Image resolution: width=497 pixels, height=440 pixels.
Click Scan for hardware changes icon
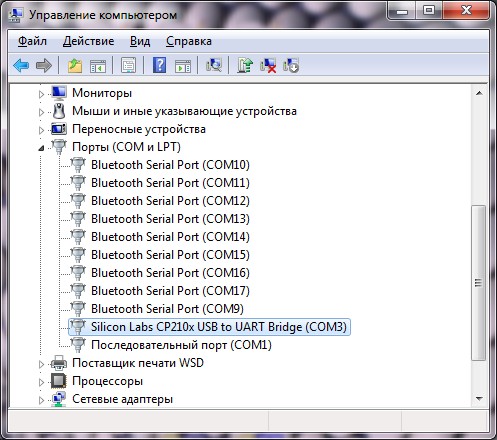tap(214, 65)
